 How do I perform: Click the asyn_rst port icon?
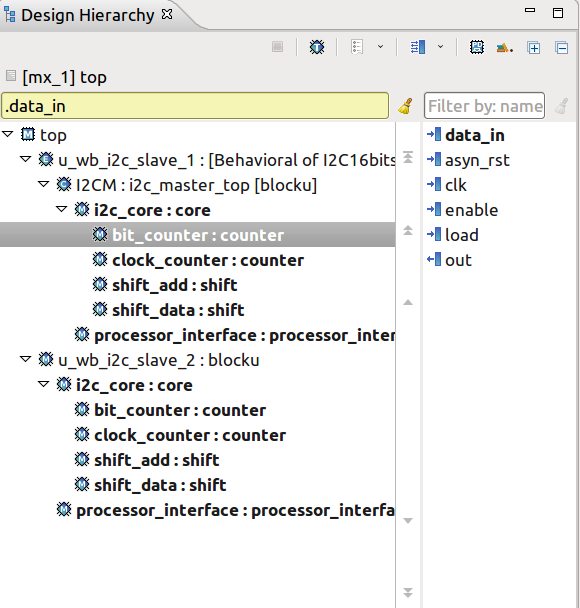click(x=434, y=159)
